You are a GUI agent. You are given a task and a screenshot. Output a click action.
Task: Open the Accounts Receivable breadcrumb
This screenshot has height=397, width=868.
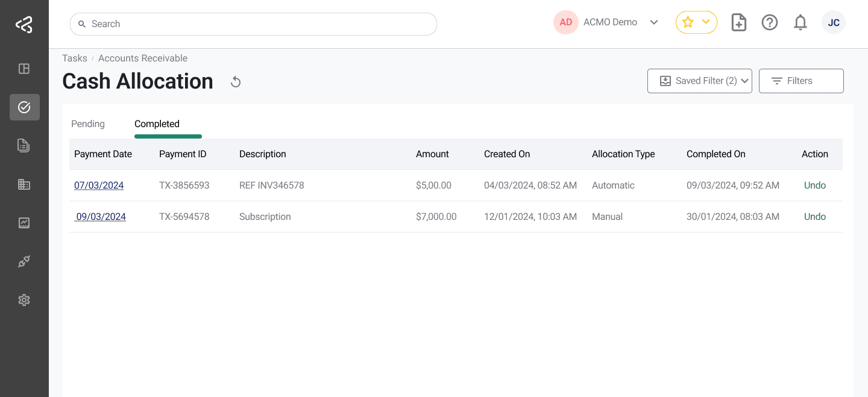click(x=143, y=58)
